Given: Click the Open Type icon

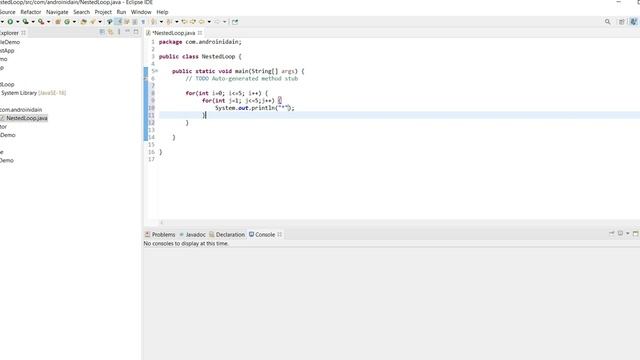Looking at the screenshot, I should [84, 22].
